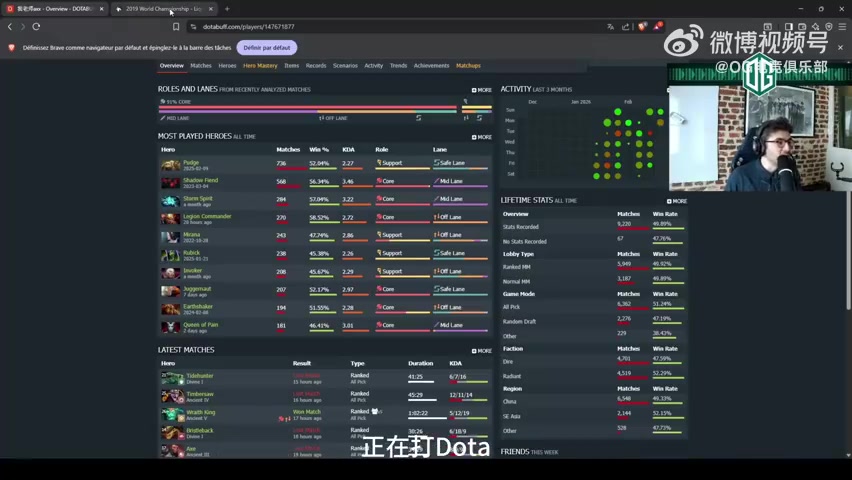
Task: Click the share icon in address bar
Action: pyautogui.click(x=625, y=27)
